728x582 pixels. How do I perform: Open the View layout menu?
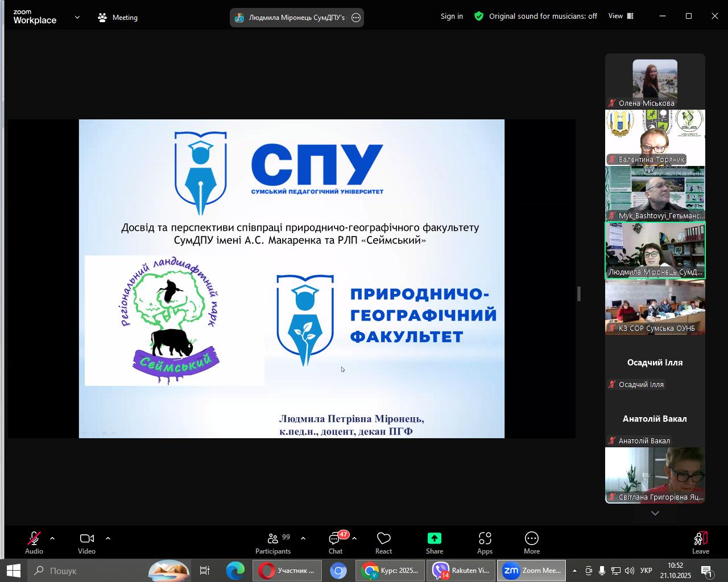click(x=621, y=16)
